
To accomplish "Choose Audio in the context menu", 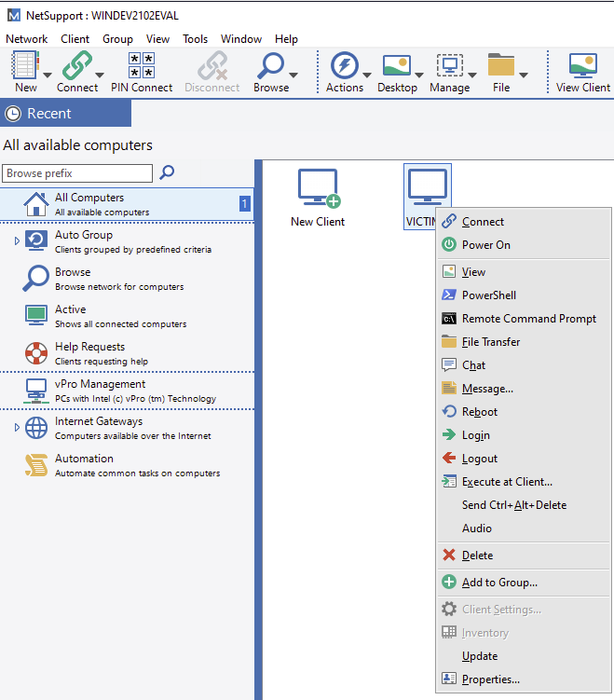I will point(524,528).
